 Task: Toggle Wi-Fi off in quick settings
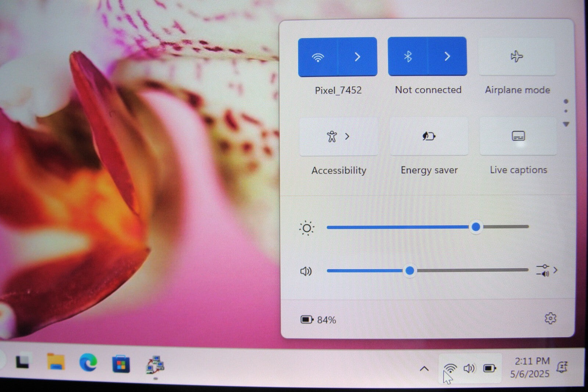[318, 57]
